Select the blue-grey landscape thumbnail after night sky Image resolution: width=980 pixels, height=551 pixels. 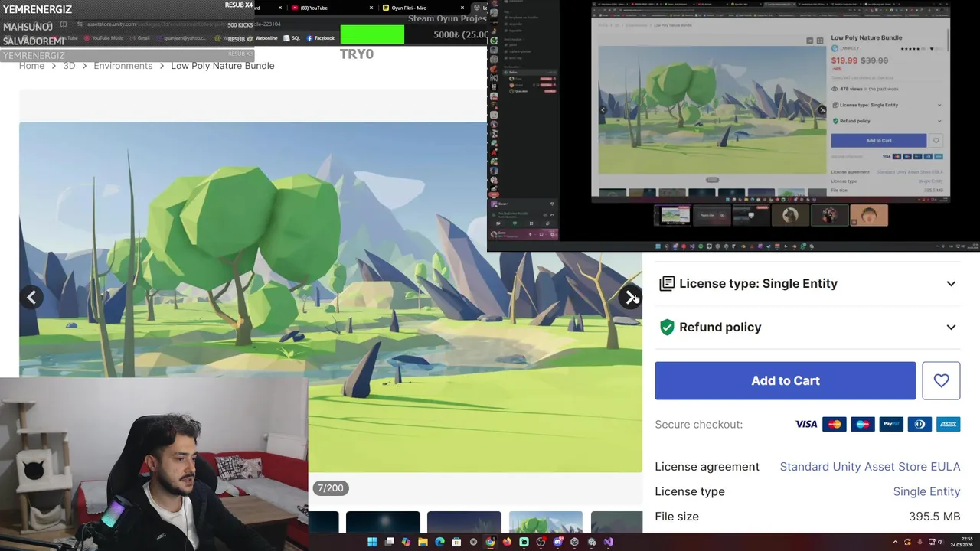coord(464,521)
